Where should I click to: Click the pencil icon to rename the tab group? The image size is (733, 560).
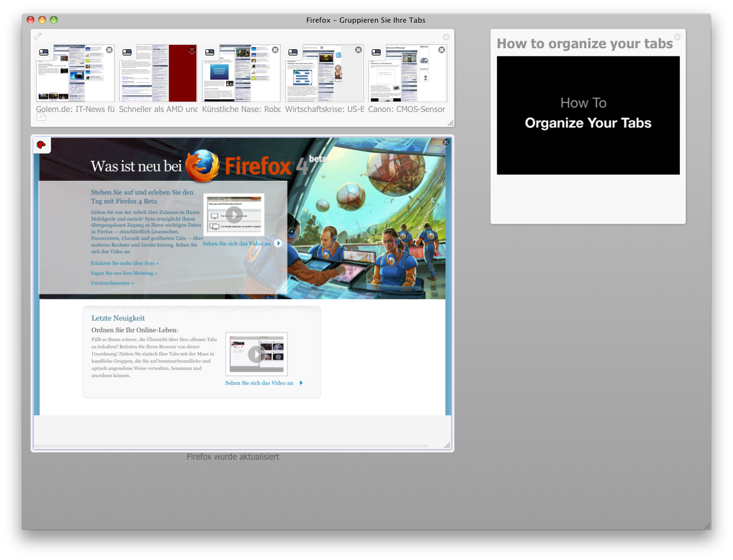point(38,35)
